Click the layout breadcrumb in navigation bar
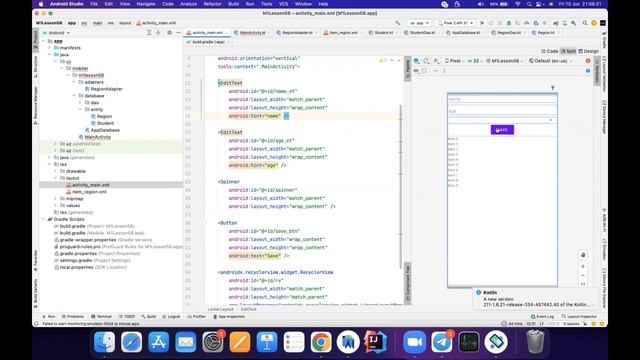Image resolution: width=640 pixels, height=360 pixels. pos(125,23)
